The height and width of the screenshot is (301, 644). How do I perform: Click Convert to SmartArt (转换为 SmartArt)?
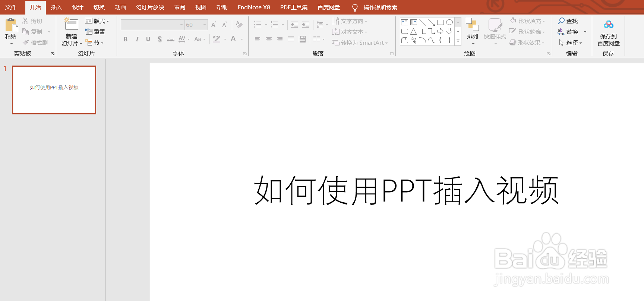(x=360, y=42)
